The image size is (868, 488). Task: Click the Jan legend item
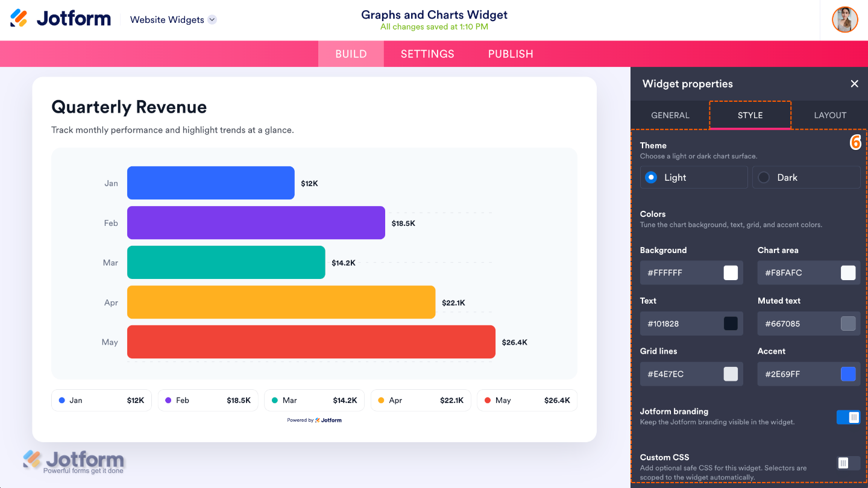[x=101, y=400]
